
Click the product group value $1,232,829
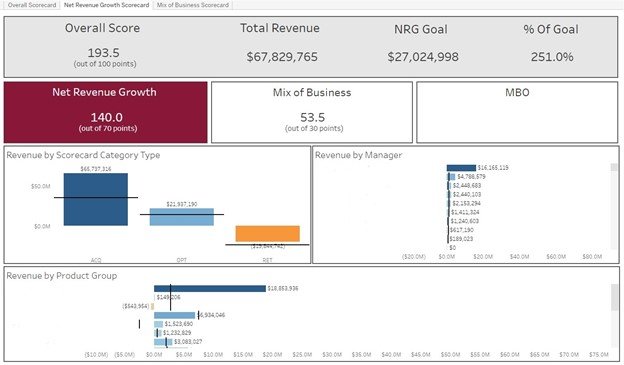click(x=177, y=333)
